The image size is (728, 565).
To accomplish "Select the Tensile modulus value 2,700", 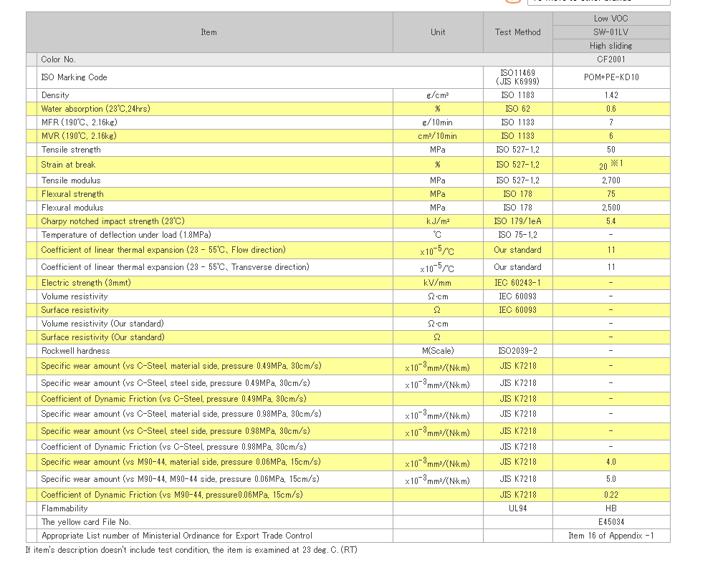I will (x=611, y=180).
